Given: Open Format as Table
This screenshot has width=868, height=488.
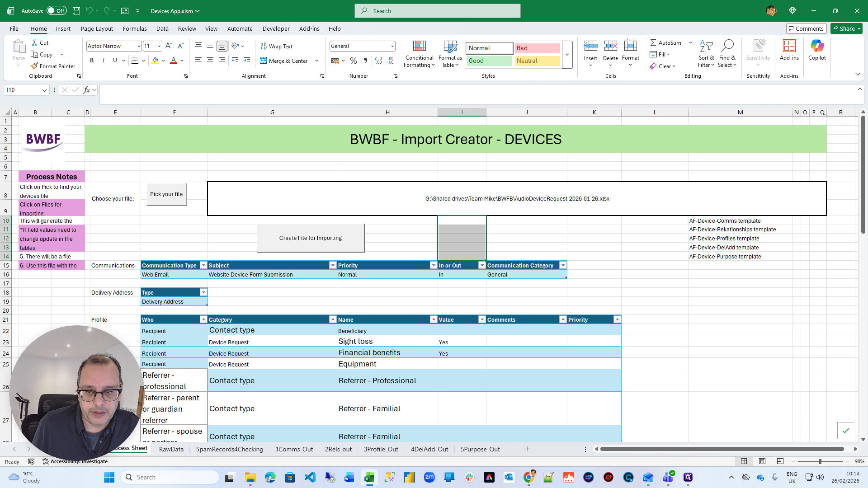Looking at the screenshot, I should (450, 47).
